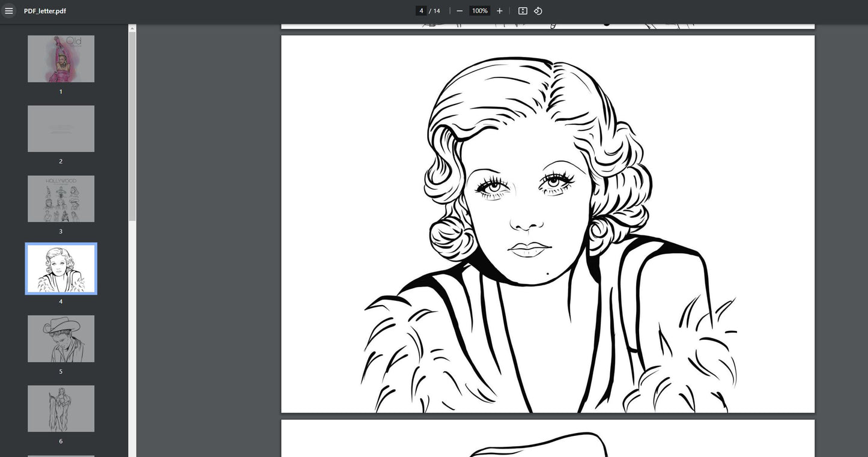Jump to the cowboy hat page 5 thumbnail
Screen dimensions: 868x457
61,339
